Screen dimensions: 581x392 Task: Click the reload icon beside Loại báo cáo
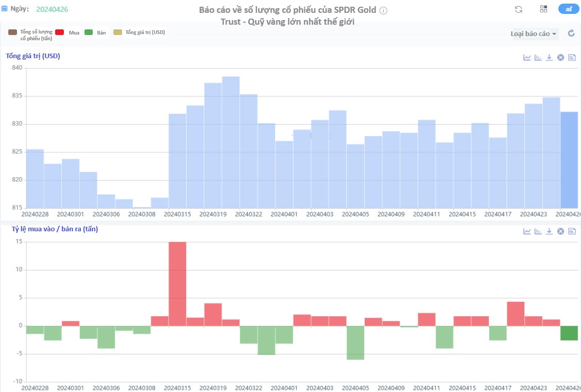(571, 33)
